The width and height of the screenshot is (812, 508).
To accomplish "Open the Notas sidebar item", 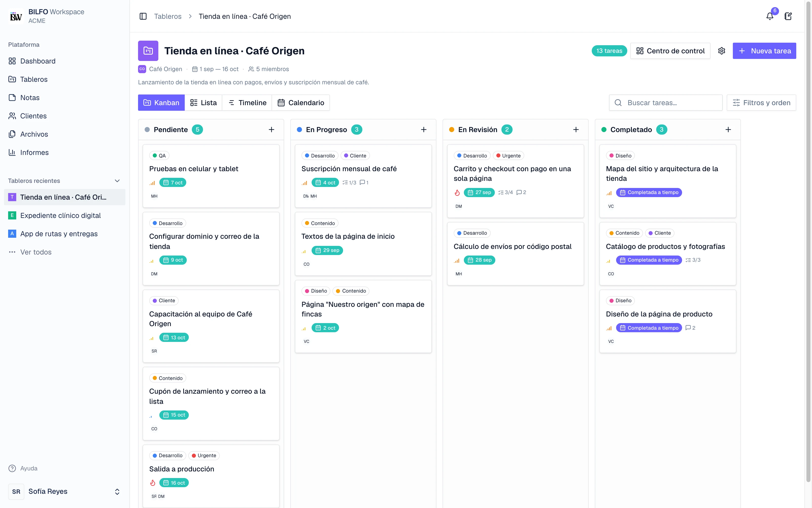I will pos(64,98).
